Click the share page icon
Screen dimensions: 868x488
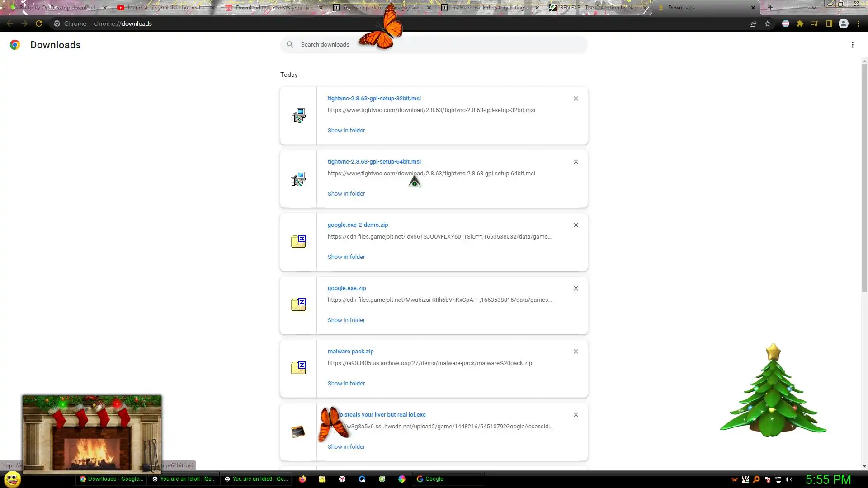[x=753, y=23]
